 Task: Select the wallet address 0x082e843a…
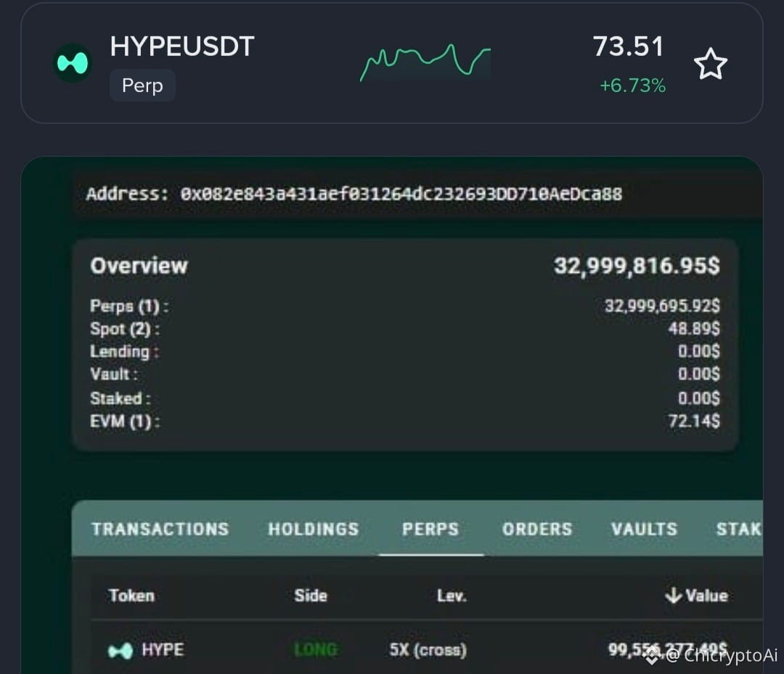pos(401,194)
